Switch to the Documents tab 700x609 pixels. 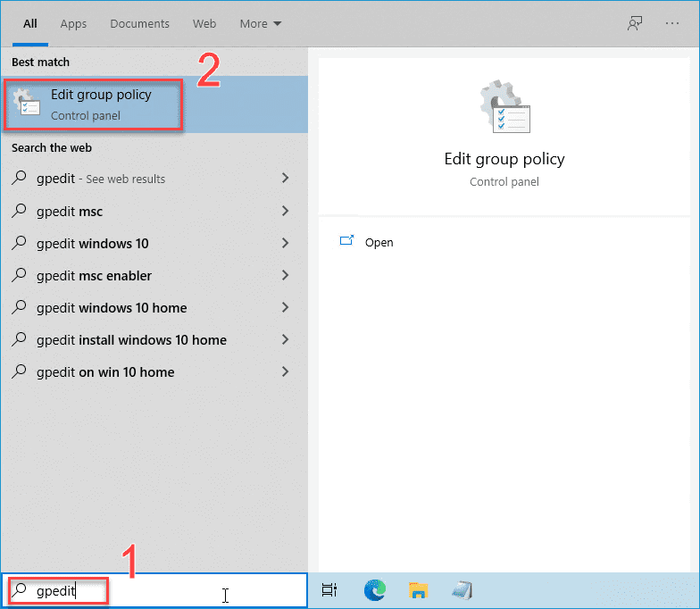[139, 23]
